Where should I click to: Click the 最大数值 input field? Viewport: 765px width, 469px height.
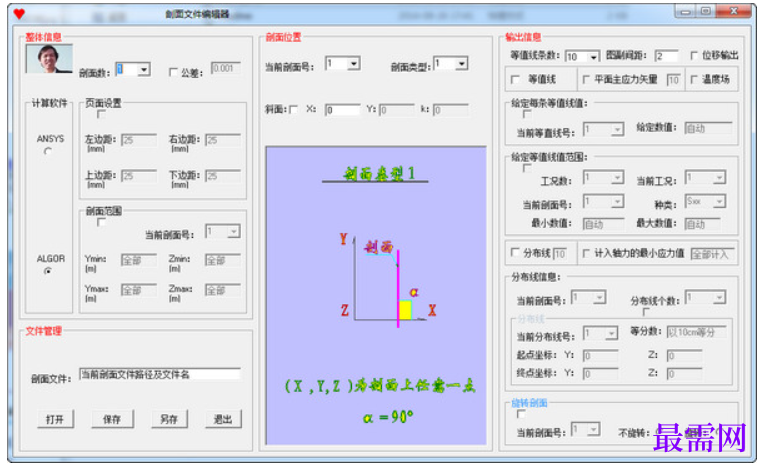coord(703,224)
